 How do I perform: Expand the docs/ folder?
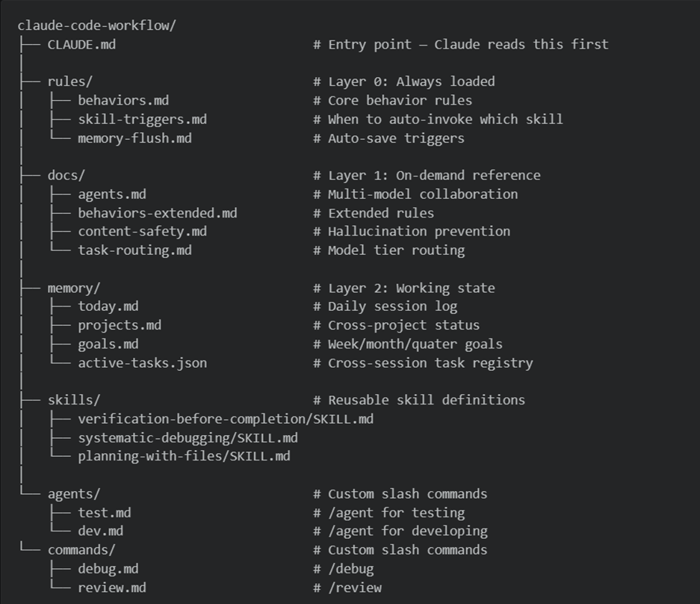coord(66,176)
